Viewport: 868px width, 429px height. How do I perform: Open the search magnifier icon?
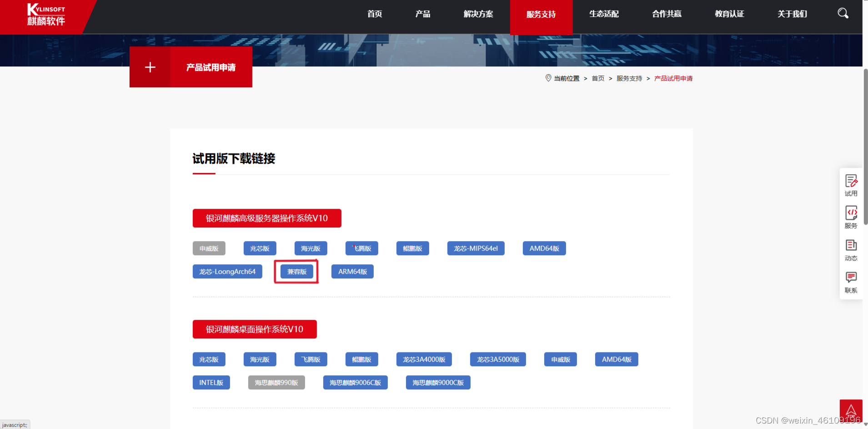[843, 13]
